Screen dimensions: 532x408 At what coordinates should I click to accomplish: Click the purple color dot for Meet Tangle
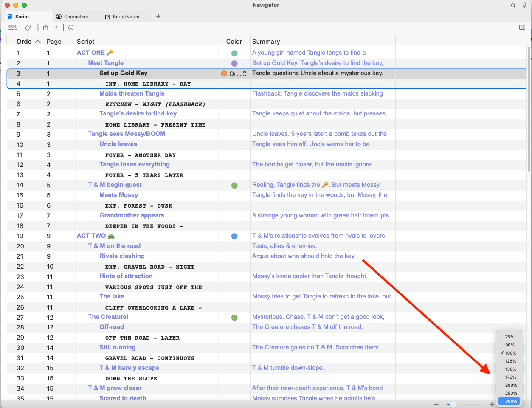point(234,64)
